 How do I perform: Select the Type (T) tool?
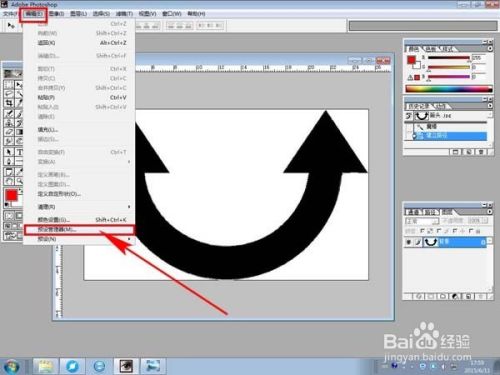click(19, 152)
